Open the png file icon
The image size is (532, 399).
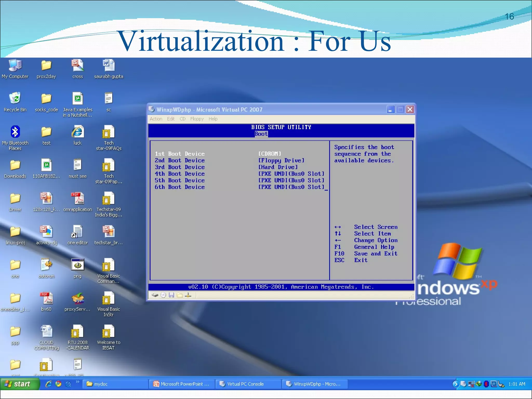click(77, 268)
